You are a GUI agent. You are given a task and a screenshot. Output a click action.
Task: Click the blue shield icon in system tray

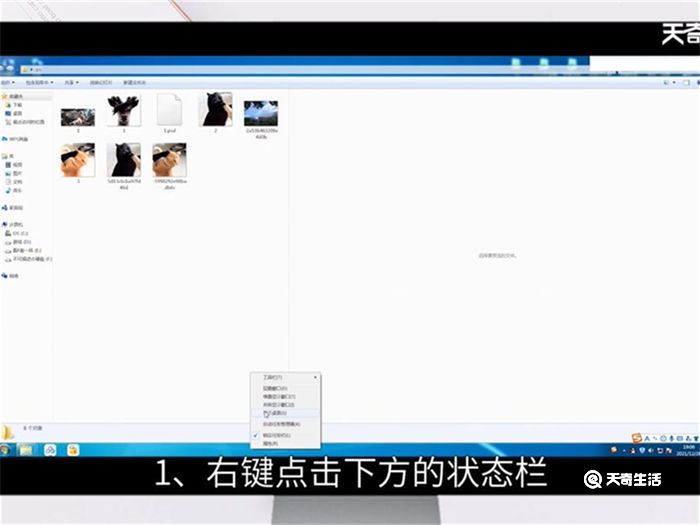642,451
